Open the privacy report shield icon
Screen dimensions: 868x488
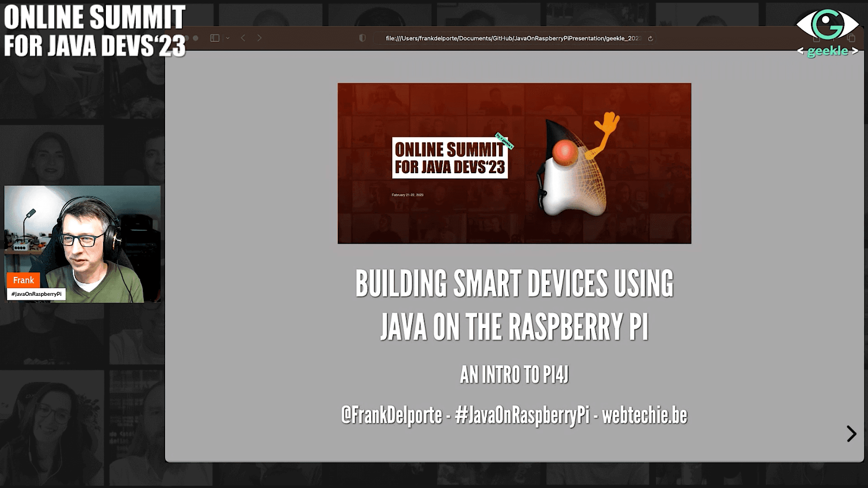(x=362, y=38)
